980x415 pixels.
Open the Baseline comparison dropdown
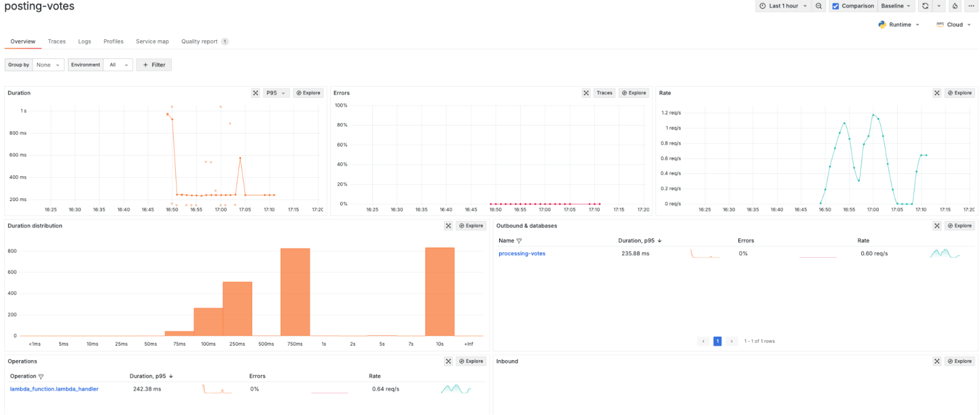896,6
